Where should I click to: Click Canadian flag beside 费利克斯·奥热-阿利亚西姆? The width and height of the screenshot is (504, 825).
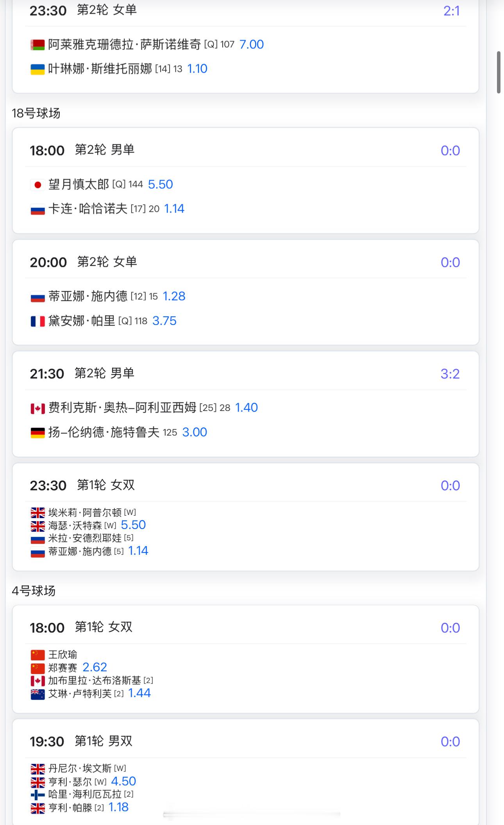coord(38,408)
